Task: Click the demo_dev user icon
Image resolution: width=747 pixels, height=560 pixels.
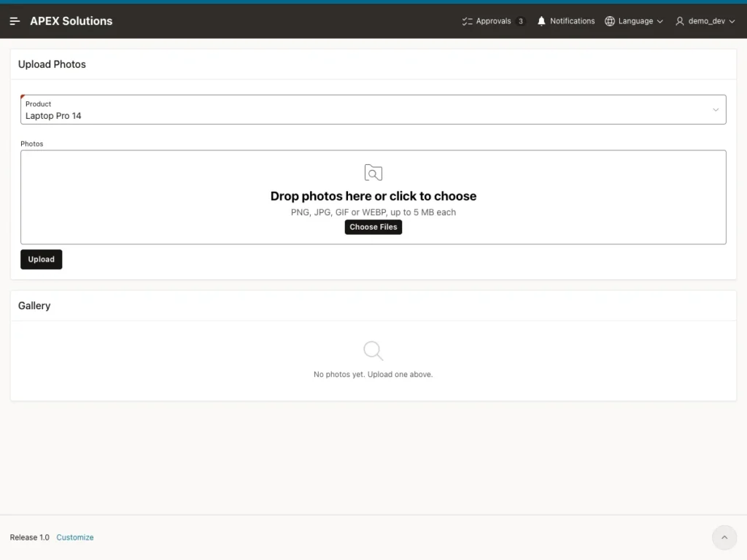Action: coord(680,21)
